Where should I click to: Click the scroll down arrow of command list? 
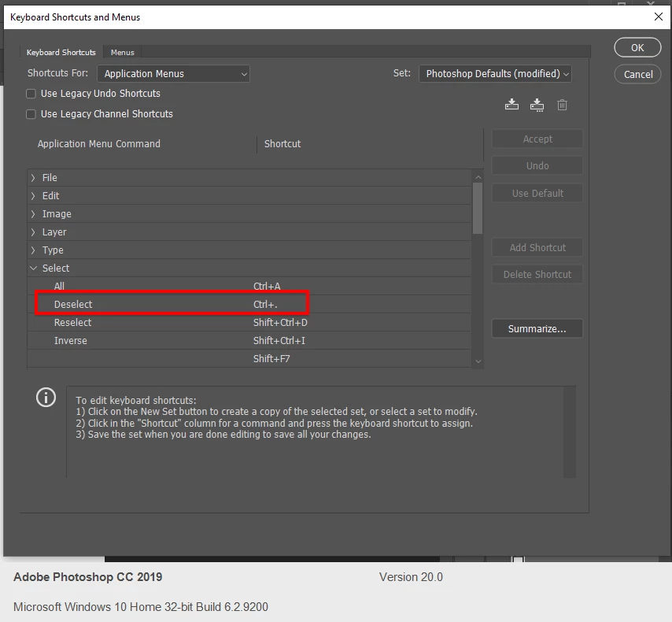[478, 361]
